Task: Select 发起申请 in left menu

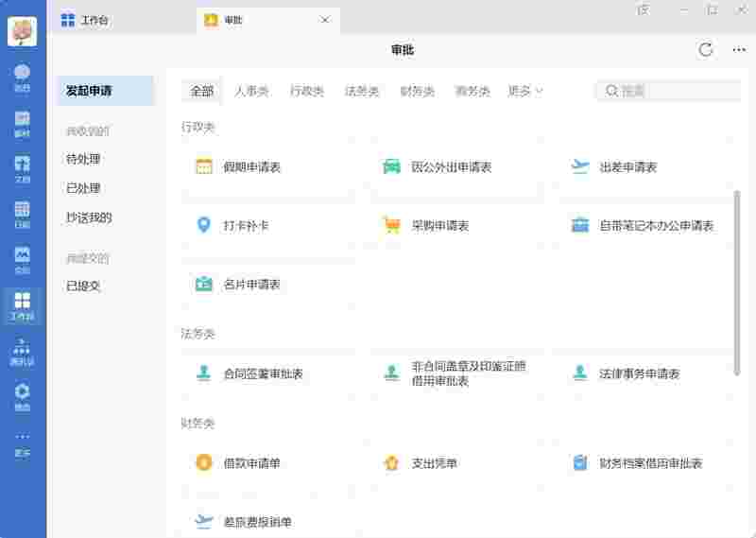Action: [x=105, y=91]
